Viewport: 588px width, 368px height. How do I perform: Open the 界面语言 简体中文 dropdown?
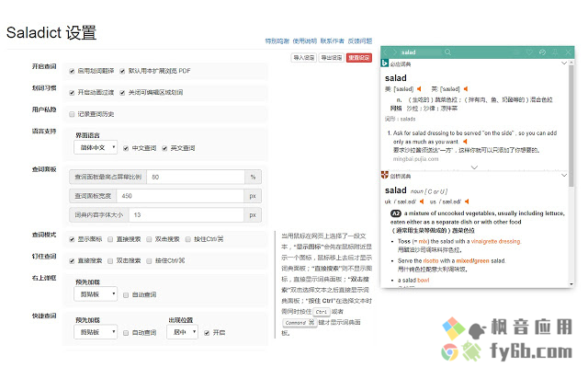(96, 147)
